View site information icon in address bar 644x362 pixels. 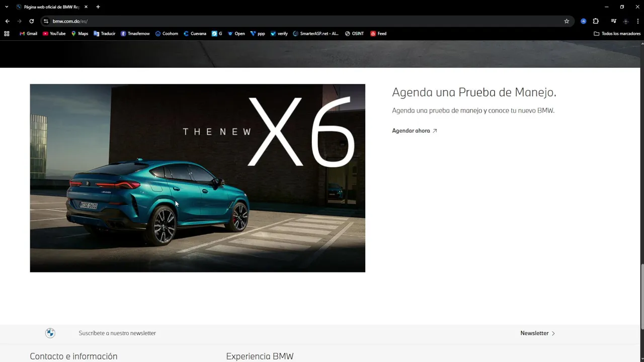46,21
